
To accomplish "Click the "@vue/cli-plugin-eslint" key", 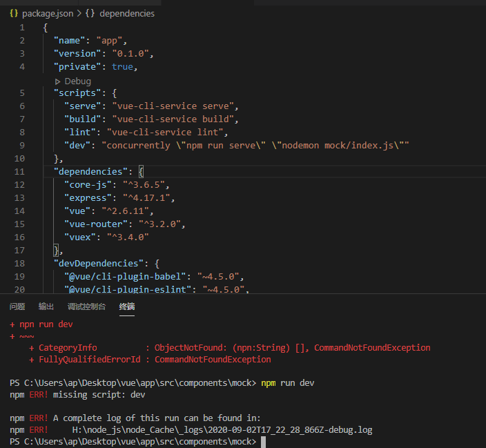I will tap(128, 289).
